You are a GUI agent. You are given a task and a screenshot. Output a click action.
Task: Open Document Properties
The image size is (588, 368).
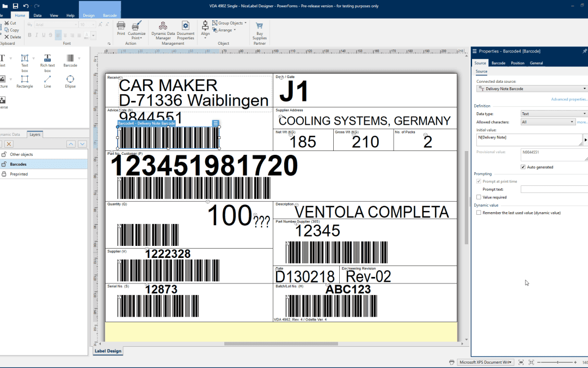click(x=186, y=31)
